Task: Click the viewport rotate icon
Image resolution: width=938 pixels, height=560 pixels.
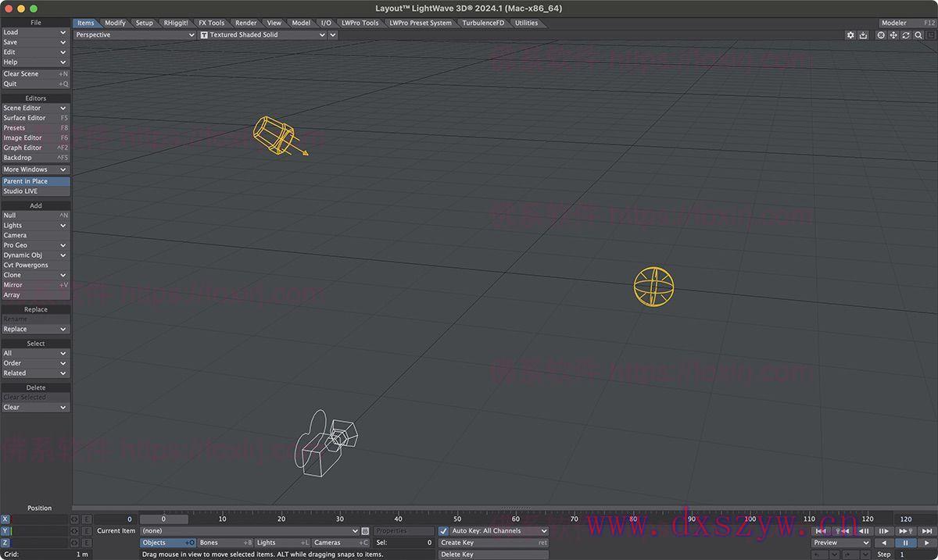Action: 906,35
